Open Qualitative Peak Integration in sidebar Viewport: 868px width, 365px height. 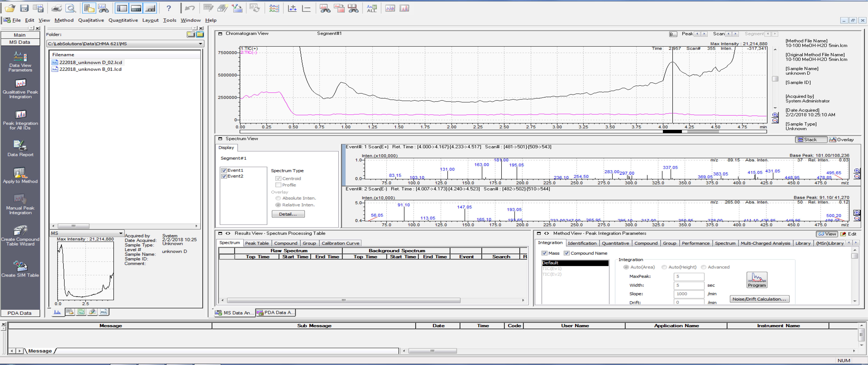pos(20,89)
